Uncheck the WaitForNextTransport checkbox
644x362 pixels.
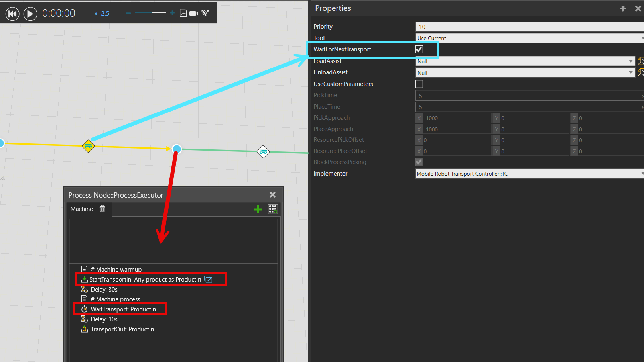[x=419, y=49]
